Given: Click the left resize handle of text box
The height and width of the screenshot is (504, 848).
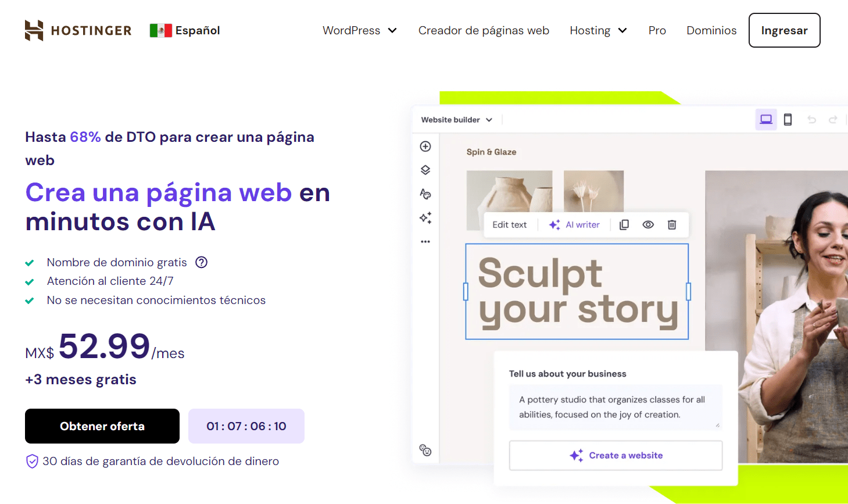Looking at the screenshot, I should [x=466, y=291].
